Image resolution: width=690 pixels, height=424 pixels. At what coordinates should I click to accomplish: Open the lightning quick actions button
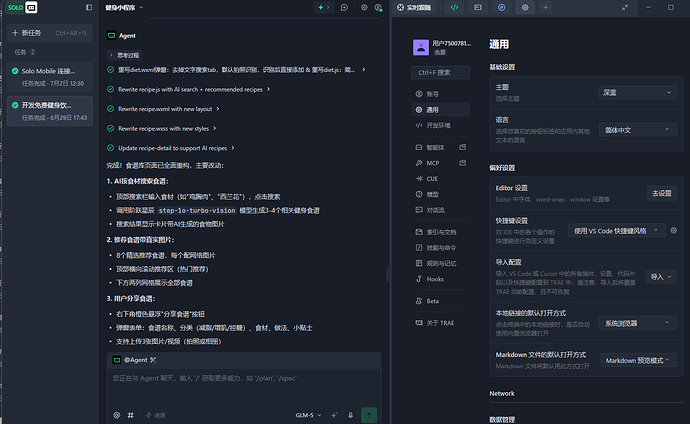323,7
